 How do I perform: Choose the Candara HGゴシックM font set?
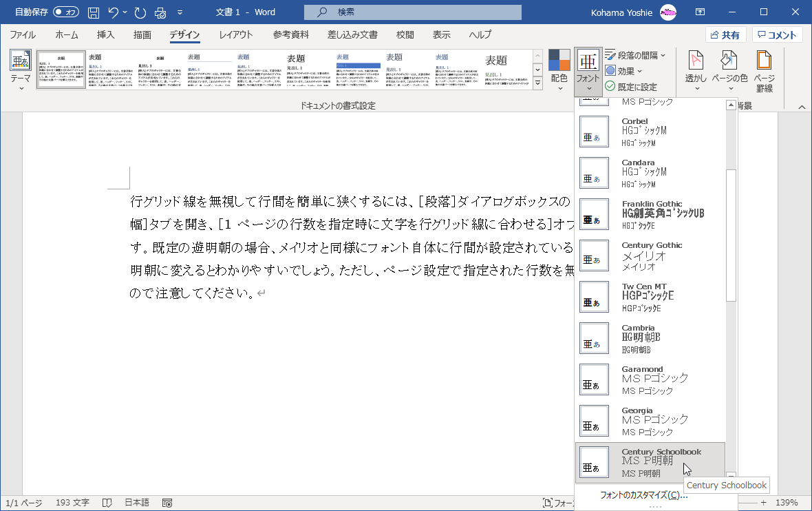pos(650,173)
